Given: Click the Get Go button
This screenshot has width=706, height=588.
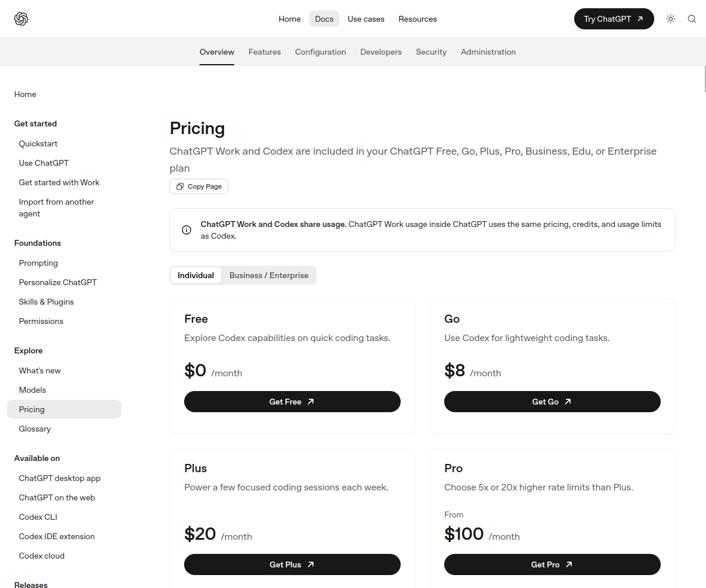Looking at the screenshot, I should pyautogui.click(x=552, y=402).
